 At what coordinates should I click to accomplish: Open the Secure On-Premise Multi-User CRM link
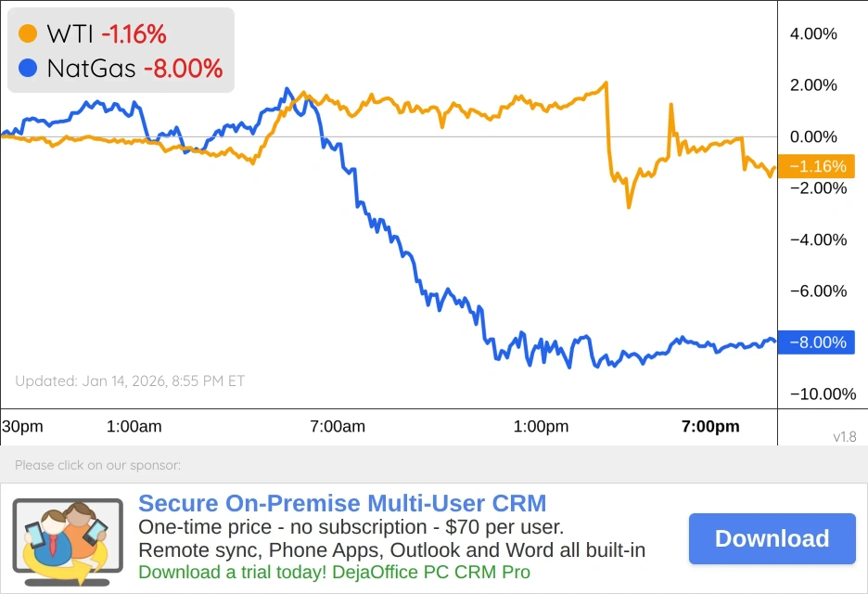[342, 504]
